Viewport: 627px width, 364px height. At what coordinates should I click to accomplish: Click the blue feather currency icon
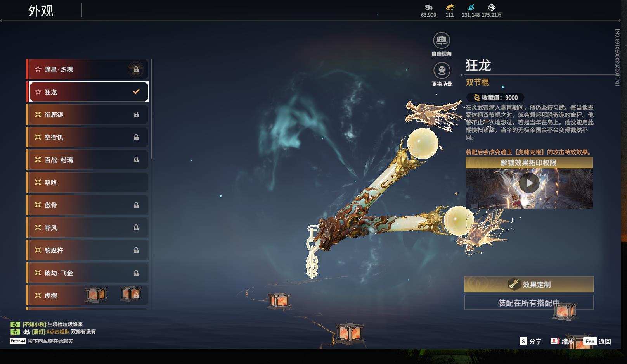pyautogui.click(x=471, y=7)
